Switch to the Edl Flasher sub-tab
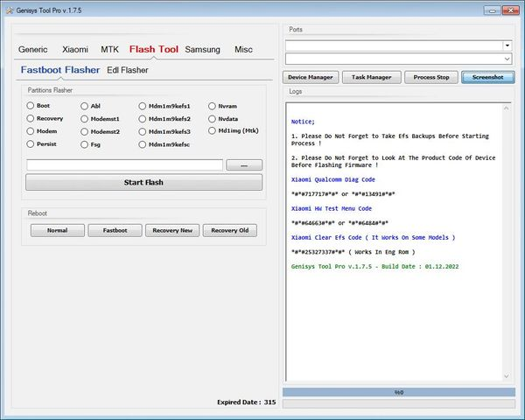This screenshot has height=420, width=525. (128, 70)
